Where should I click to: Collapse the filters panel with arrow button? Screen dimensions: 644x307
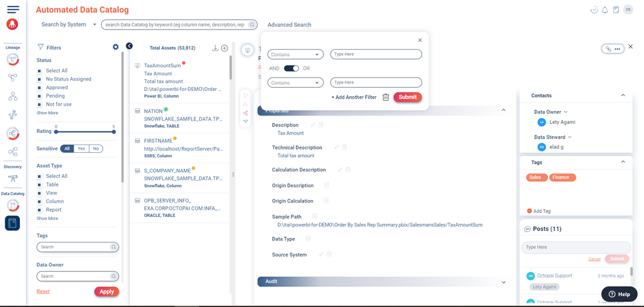(130, 46)
